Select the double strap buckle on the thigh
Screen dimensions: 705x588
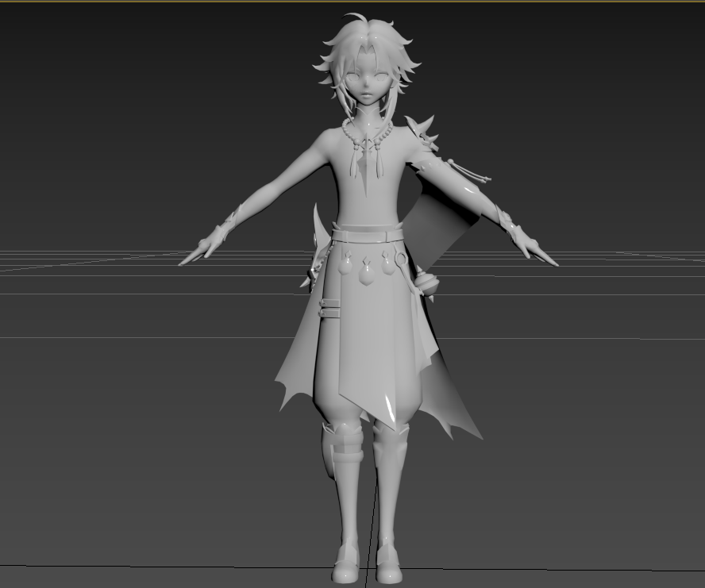pos(329,308)
